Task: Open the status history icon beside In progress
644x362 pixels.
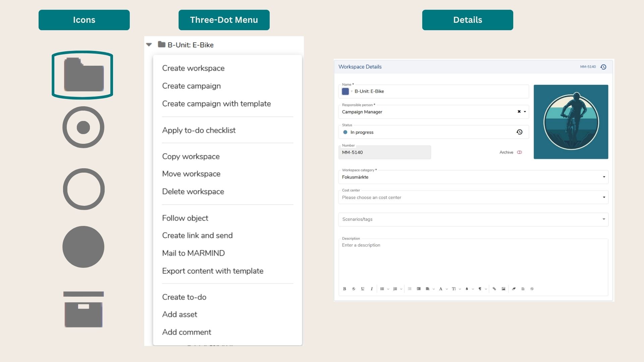Action: 520,132
